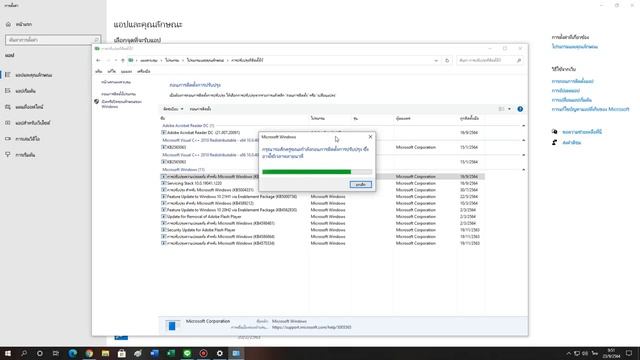
Task: Click Turn Windows features on or off link
Action: pyautogui.click(x=122, y=104)
